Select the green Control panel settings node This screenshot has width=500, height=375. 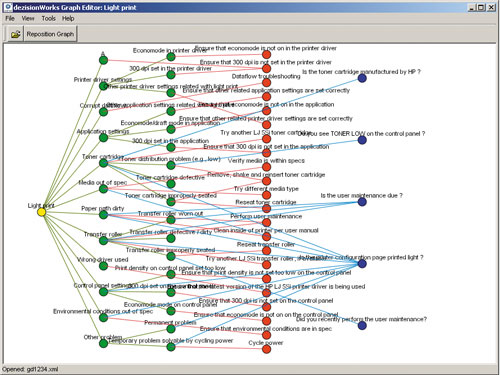click(103, 292)
